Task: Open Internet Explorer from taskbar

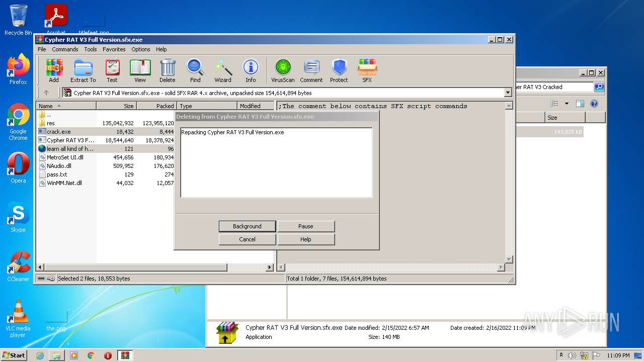Action: (40, 355)
